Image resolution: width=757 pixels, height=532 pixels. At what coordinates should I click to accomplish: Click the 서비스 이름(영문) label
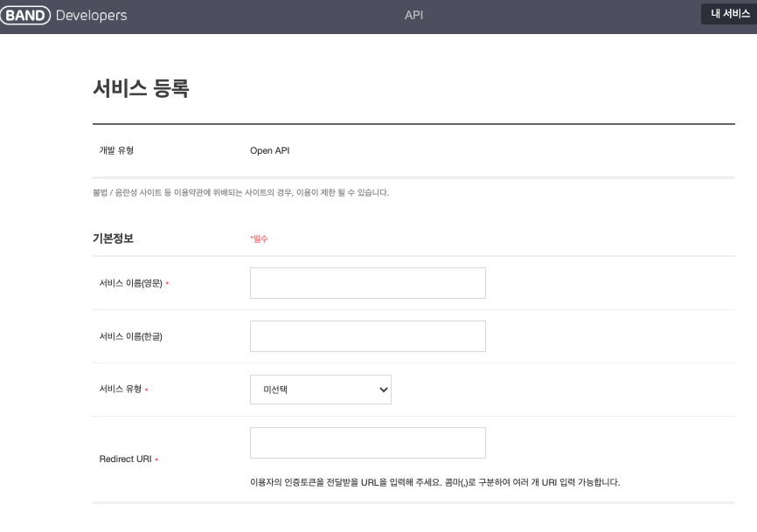tap(131, 283)
